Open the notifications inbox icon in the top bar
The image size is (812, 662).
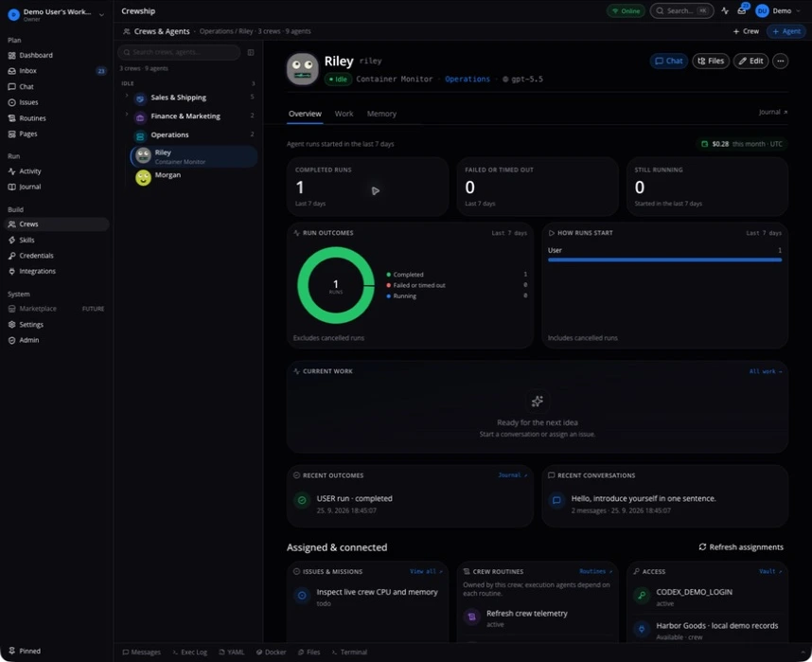coord(742,10)
